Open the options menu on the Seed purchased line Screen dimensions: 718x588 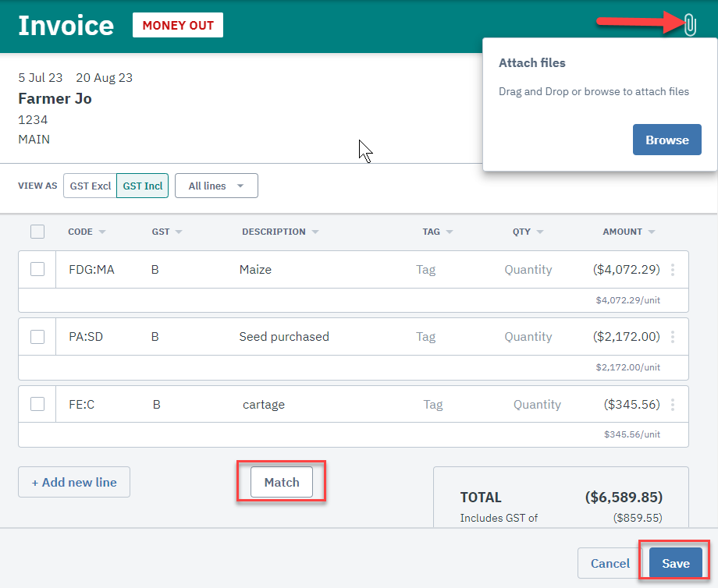click(673, 336)
